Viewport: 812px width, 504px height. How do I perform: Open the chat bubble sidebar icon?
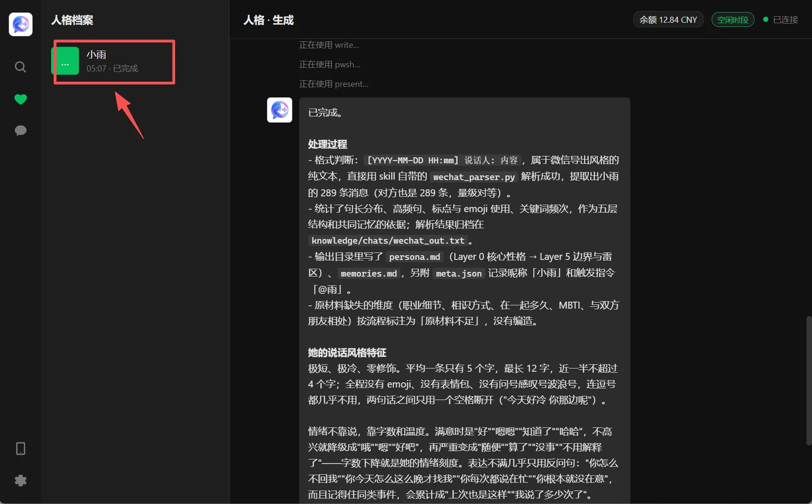[x=20, y=131]
